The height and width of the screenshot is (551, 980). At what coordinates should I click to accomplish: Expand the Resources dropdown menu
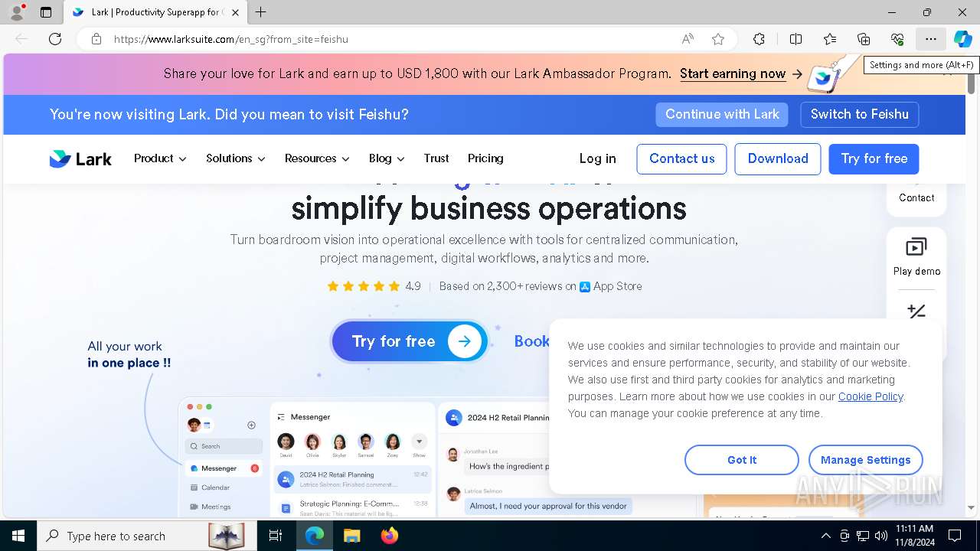317,158
